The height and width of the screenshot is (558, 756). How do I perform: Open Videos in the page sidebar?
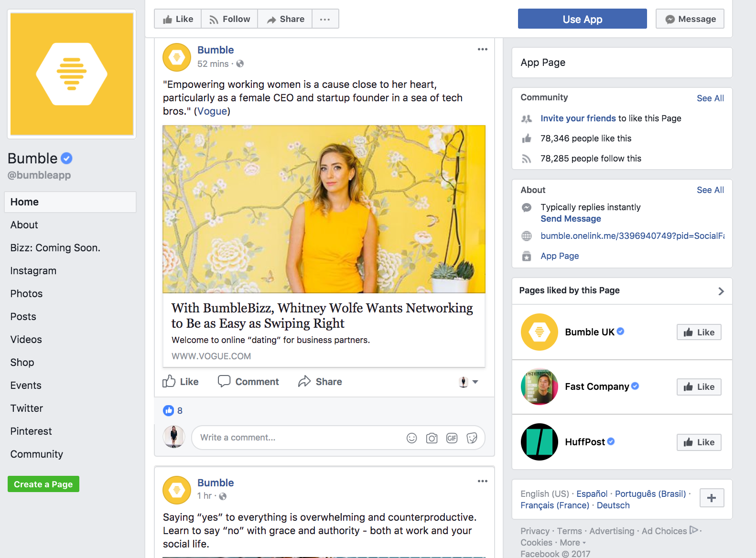(26, 340)
